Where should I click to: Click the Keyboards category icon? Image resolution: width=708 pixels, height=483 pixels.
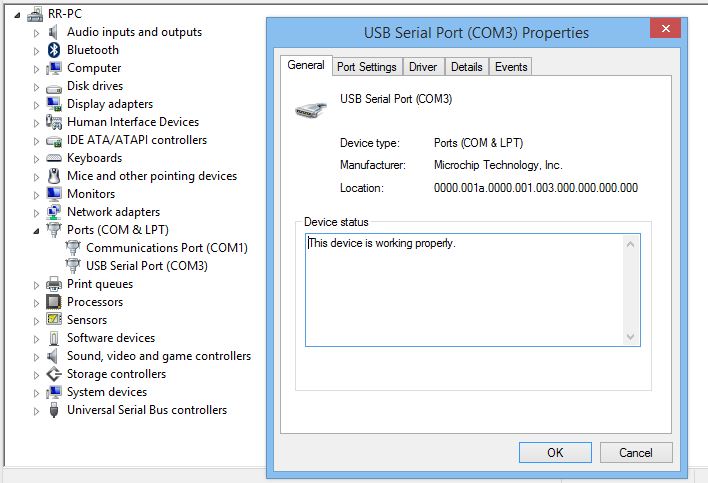[55, 158]
